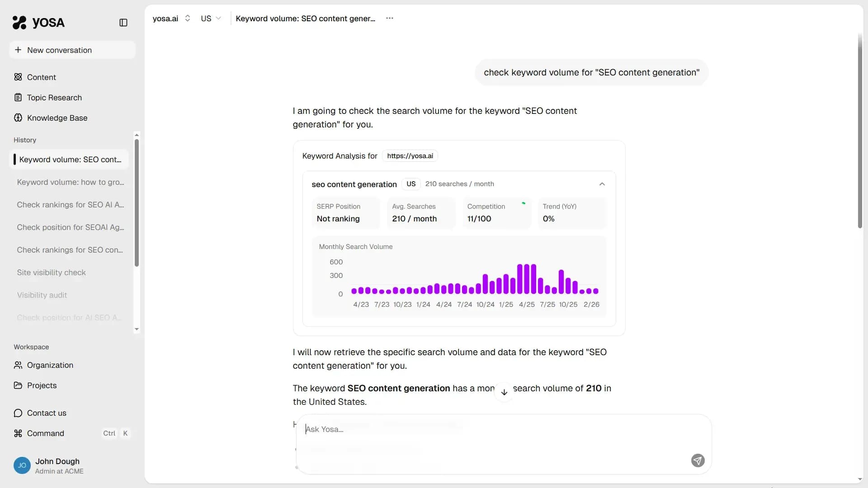Click the user message about SEO content generation
This screenshot has width=868, height=488.
tap(591, 72)
